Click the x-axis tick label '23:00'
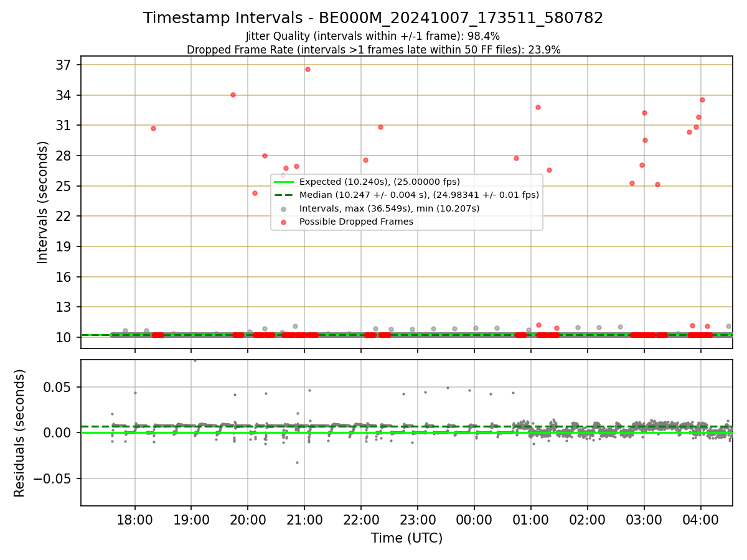747x560 pixels. (418, 519)
